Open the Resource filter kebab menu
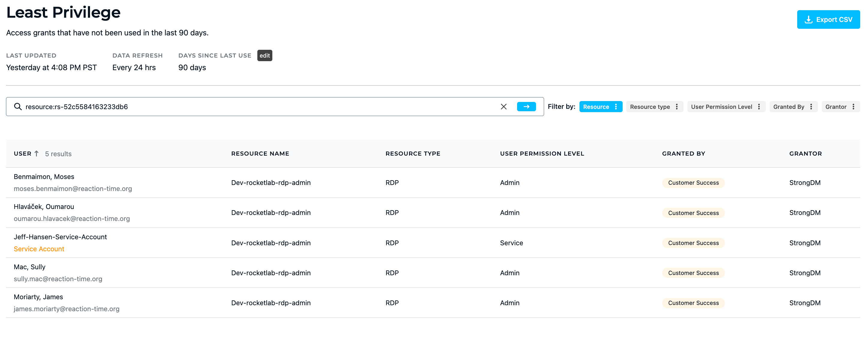Image resolution: width=868 pixels, height=337 pixels. 616,107
